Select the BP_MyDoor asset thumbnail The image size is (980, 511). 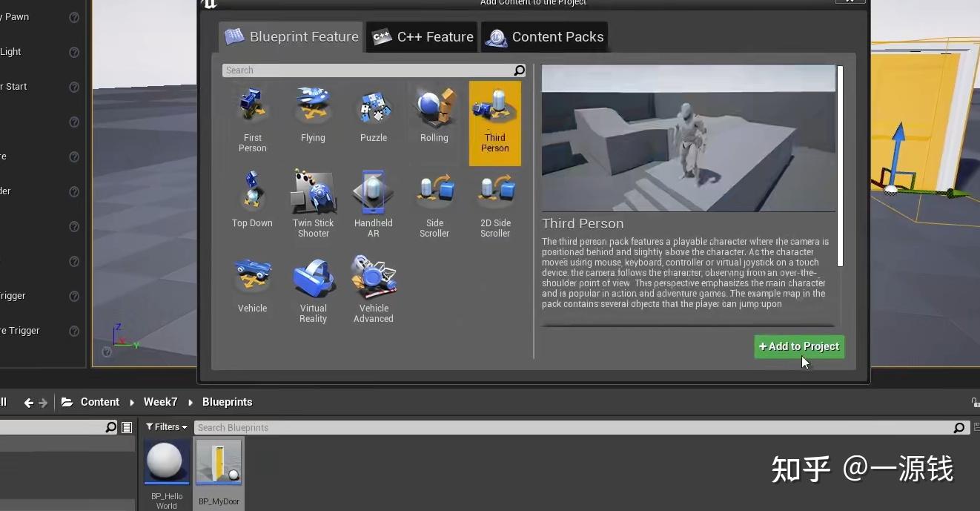point(219,461)
